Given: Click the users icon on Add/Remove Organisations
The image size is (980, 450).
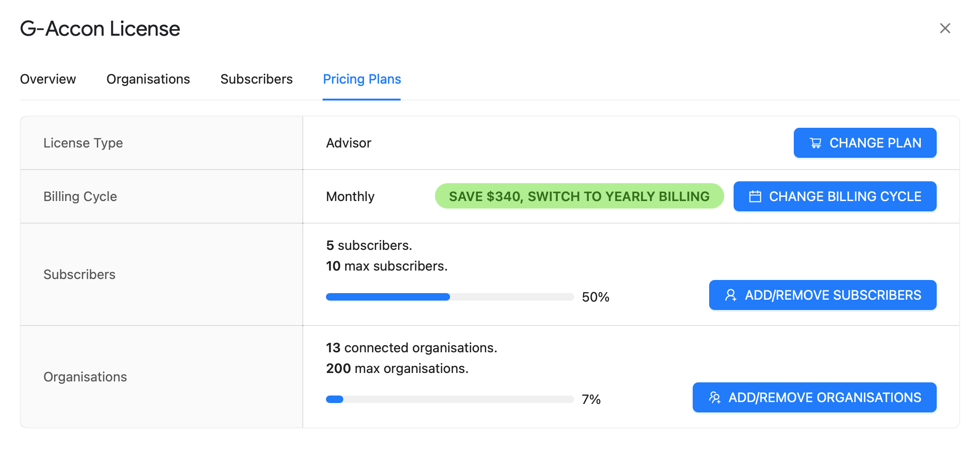Looking at the screenshot, I should point(715,397).
